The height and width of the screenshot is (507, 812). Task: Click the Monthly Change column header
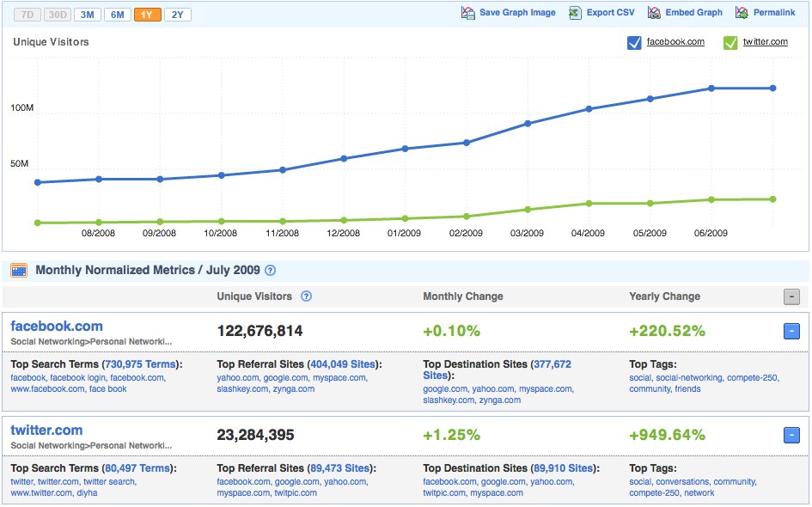(x=463, y=296)
